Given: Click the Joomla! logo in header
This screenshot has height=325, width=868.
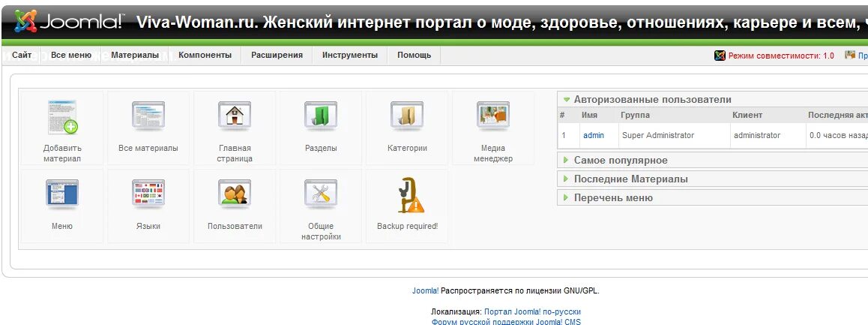Looking at the screenshot, I should coord(69,22).
